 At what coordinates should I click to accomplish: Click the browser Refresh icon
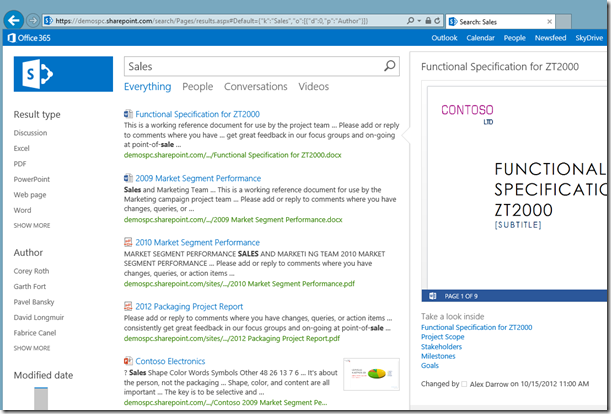[437, 21]
